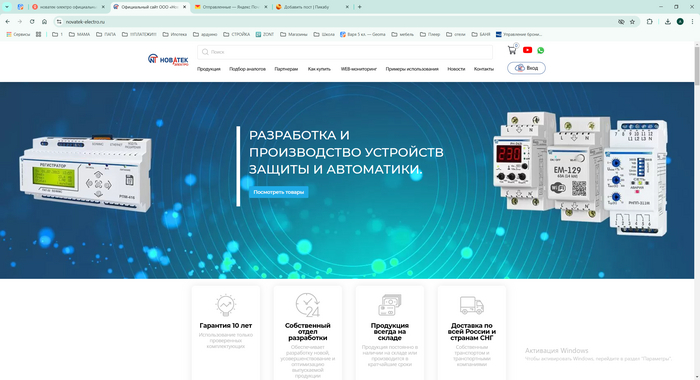Open the Новости menu item
Image resolution: width=700 pixels, height=380 pixels.
point(456,69)
